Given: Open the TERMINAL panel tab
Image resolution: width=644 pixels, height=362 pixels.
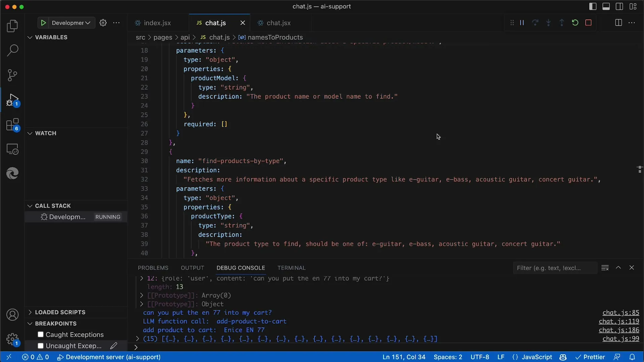Looking at the screenshot, I should pos(291,268).
